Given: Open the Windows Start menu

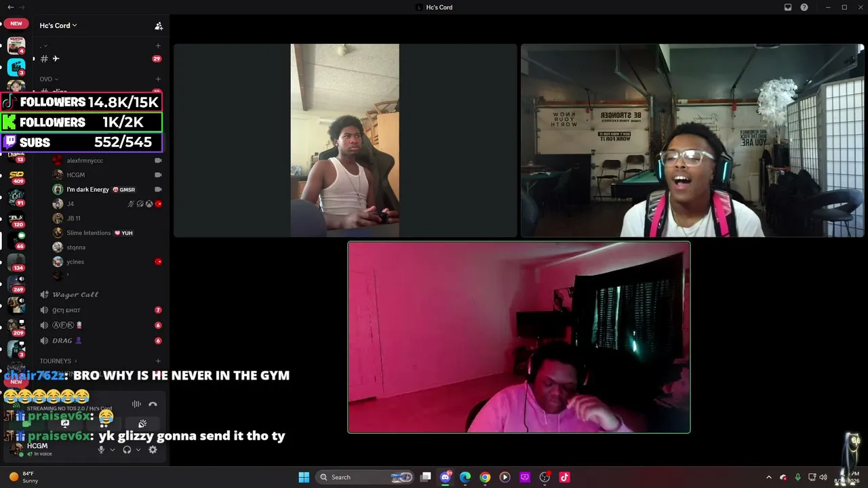Looking at the screenshot, I should (304, 477).
